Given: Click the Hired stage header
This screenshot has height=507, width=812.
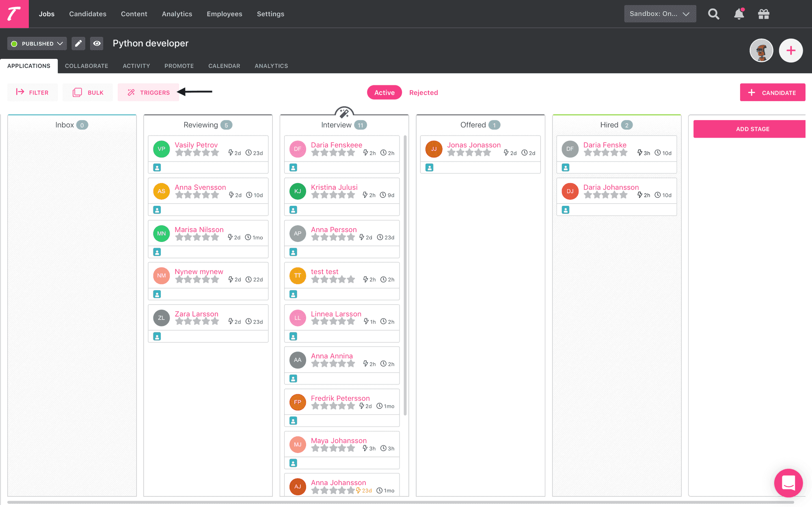Looking at the screenshot, I should [x=616, y=125].
